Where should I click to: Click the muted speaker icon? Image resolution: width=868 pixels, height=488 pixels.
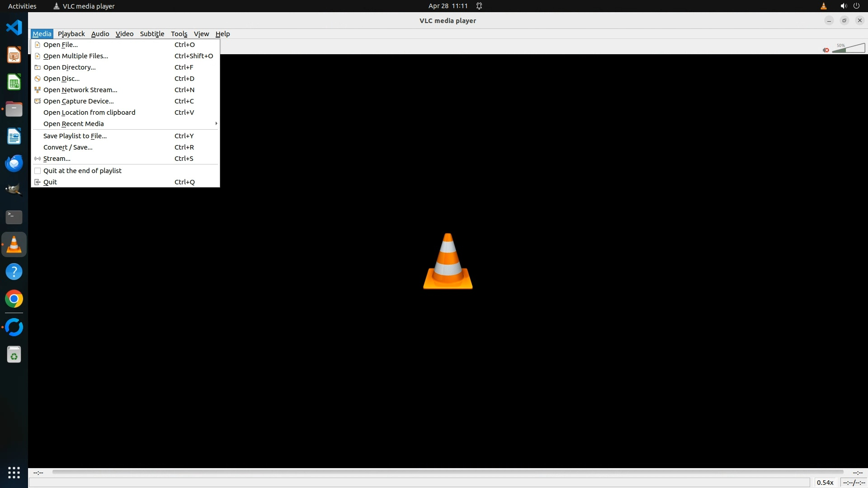click(826, 50)
